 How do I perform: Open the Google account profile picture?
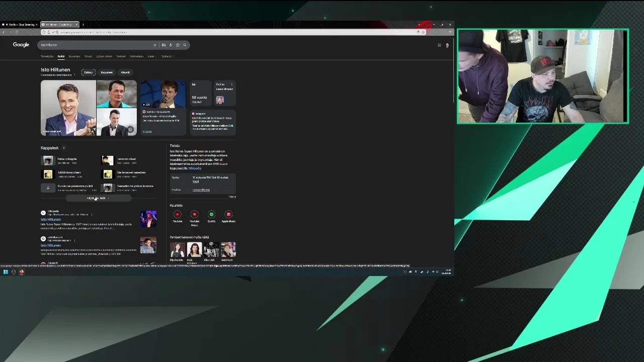pos(447,45)
